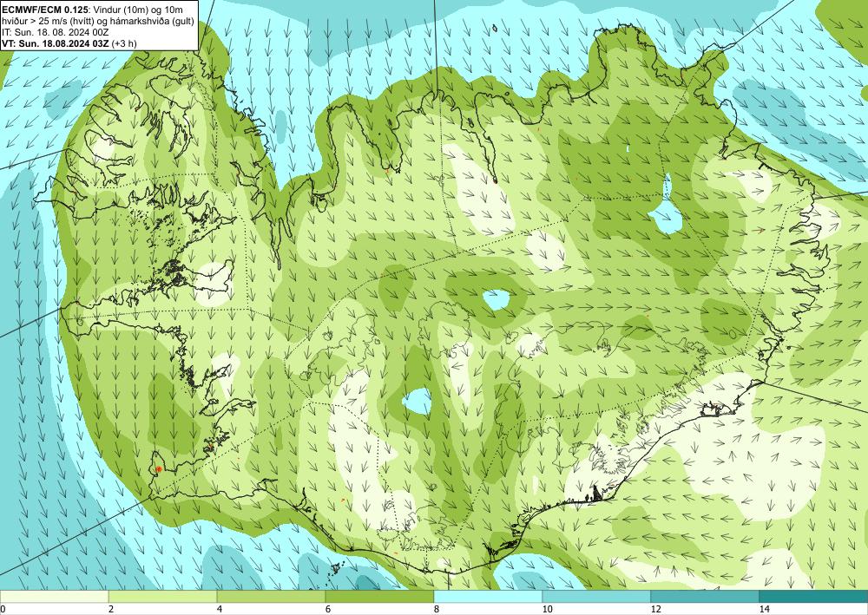This screenshot has width=868, height=615.
Task: Click the medium green 4–6 m/s legend swatch
Action: pos(271,597)
